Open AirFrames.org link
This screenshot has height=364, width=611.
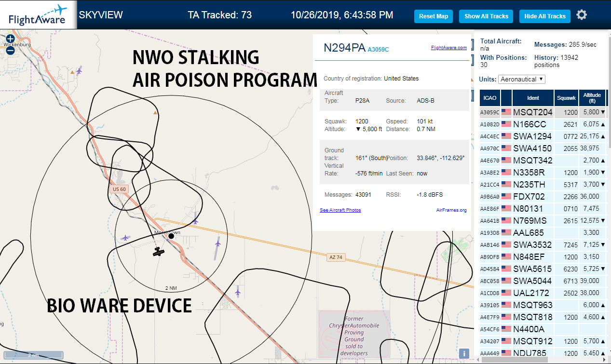pos(451,210)
